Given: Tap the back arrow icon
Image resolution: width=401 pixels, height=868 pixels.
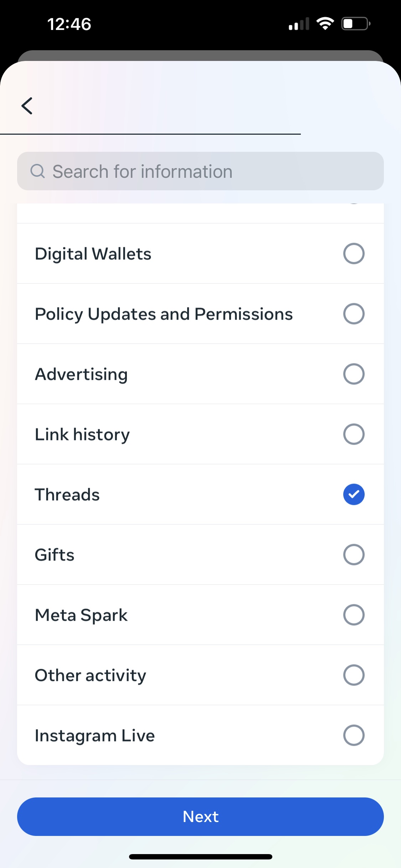Looking at the screenshot, I should click(27, 106).
